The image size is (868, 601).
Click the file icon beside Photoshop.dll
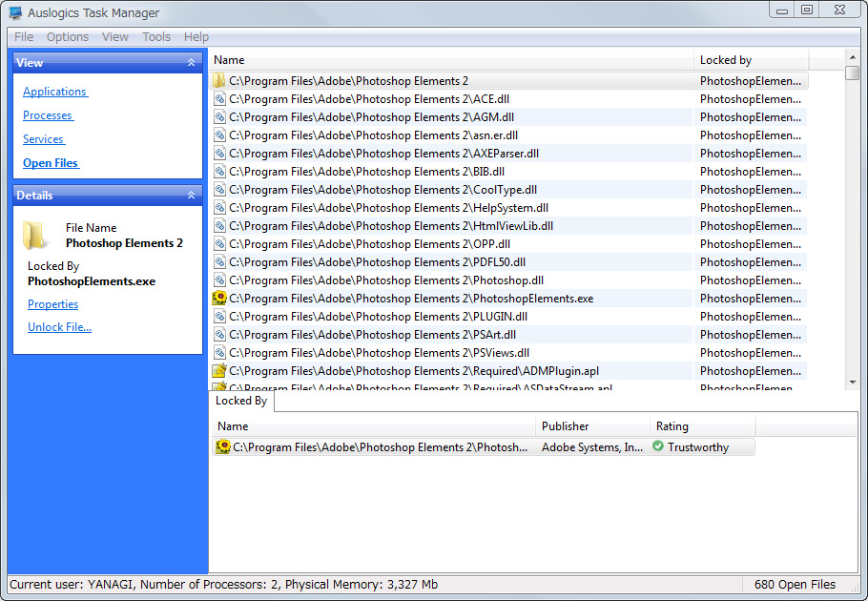(219, 280)
